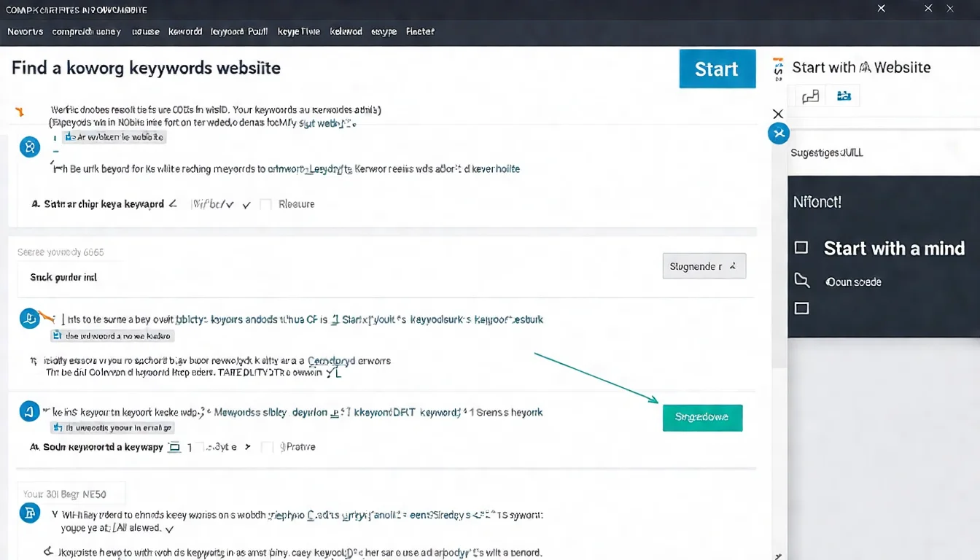
Task: Check the box beside Start with a mind
Action: [801, 248]
